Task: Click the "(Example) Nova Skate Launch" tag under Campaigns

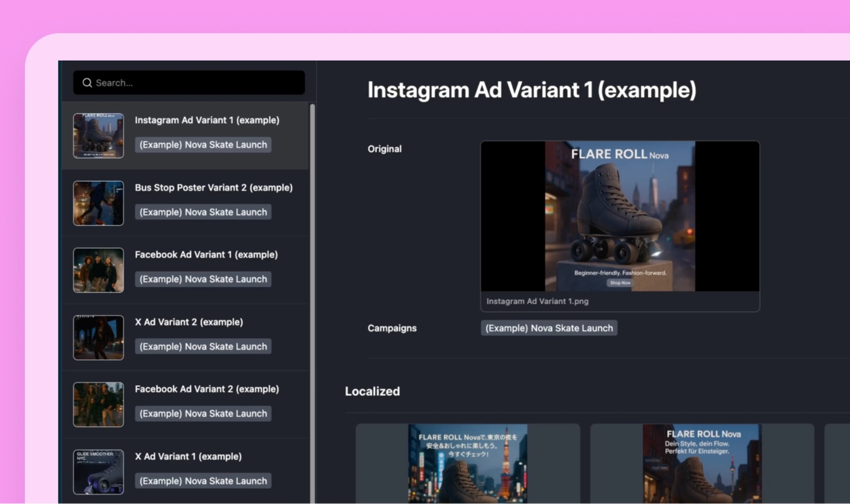Action: coord(549,328)
